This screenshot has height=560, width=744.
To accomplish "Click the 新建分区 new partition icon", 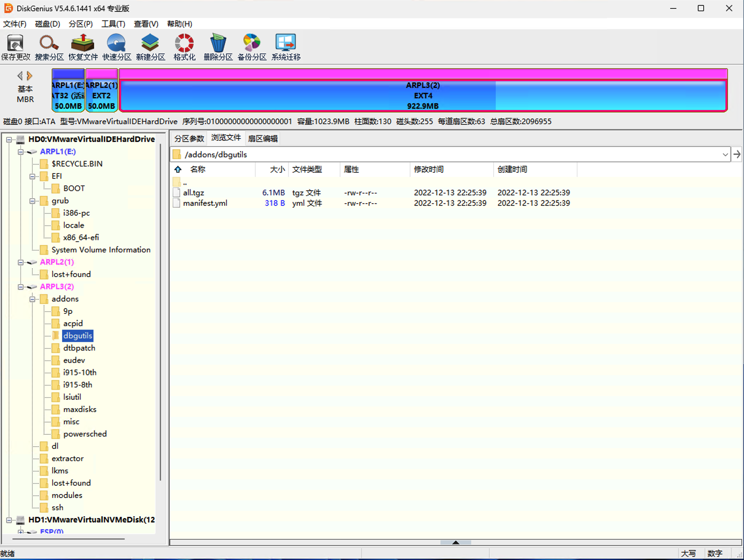I will tap(150, 46).
